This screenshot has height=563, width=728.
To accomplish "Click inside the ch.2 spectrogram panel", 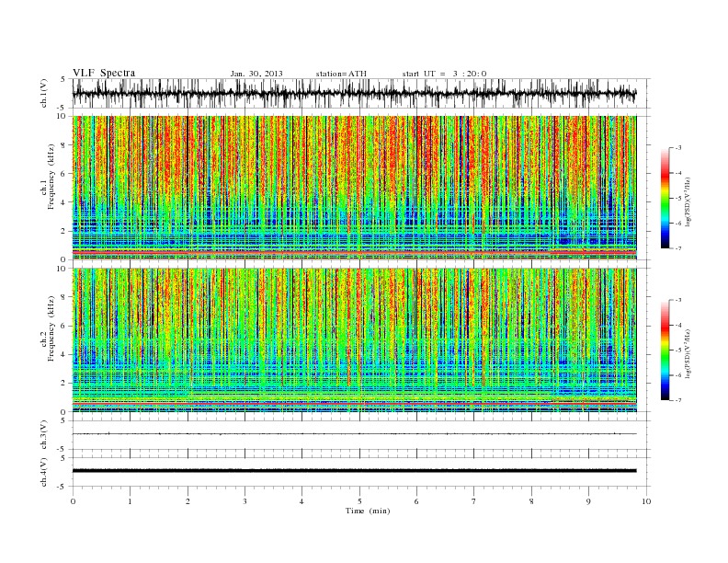I will coord(354,340).
